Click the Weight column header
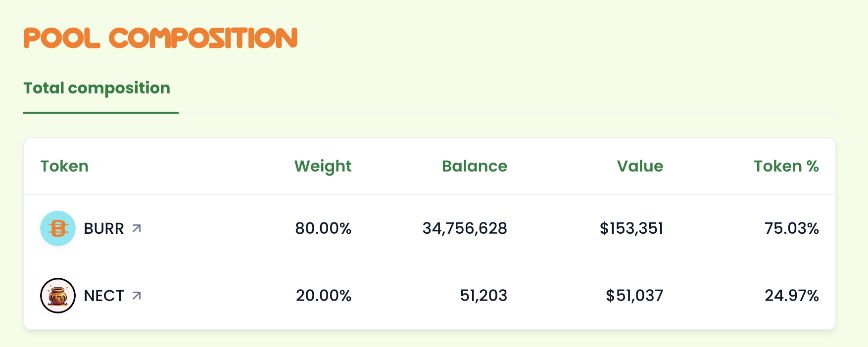 click(x=323, y=167)
